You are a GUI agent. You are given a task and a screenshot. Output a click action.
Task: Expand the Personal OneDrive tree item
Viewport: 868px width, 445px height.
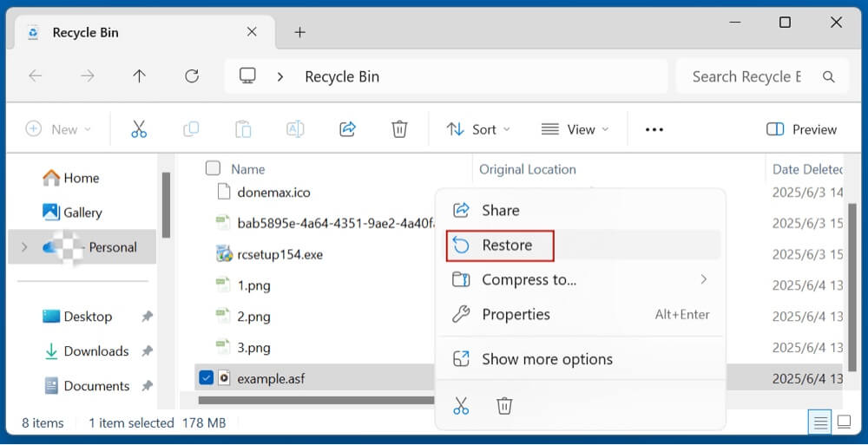[x=23, y=247]
